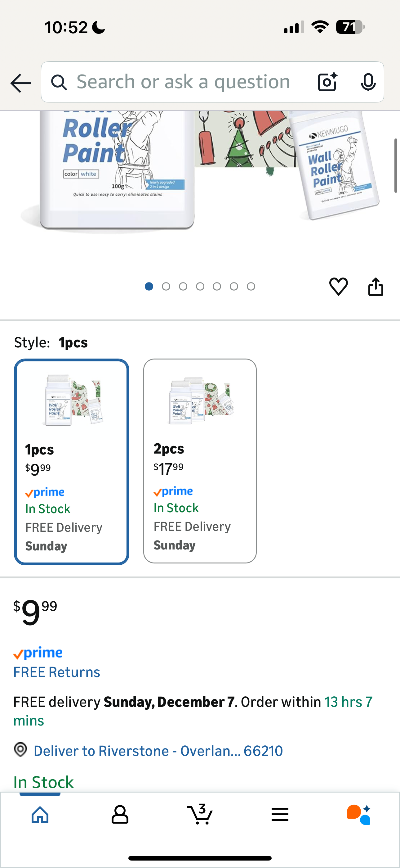Change delivery address Riverstone 66210
The image size is (400, 868).
(158, 751)
